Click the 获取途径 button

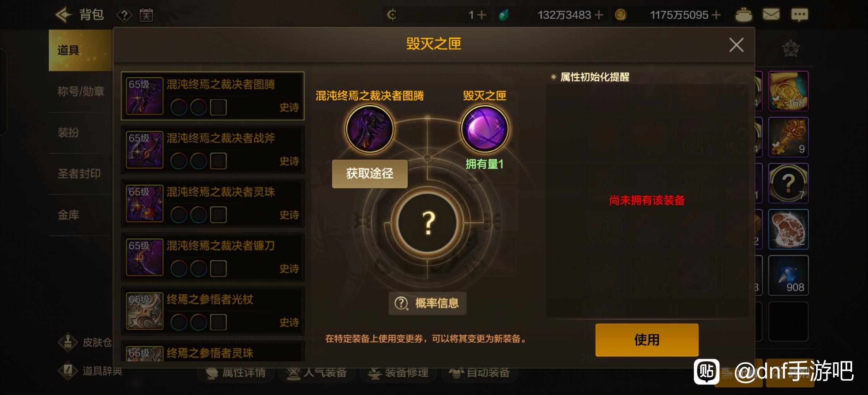point(370,173)
